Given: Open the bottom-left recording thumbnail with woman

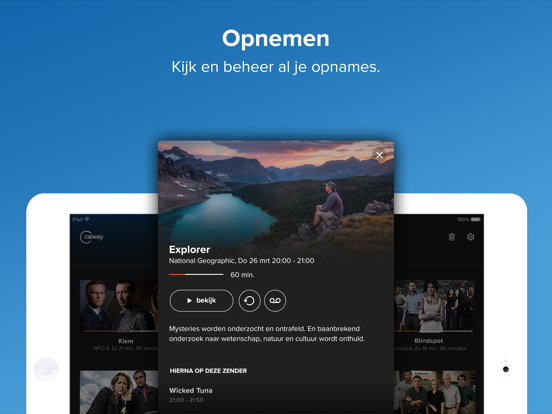Looking at the screenshot, I should (119, 392).
